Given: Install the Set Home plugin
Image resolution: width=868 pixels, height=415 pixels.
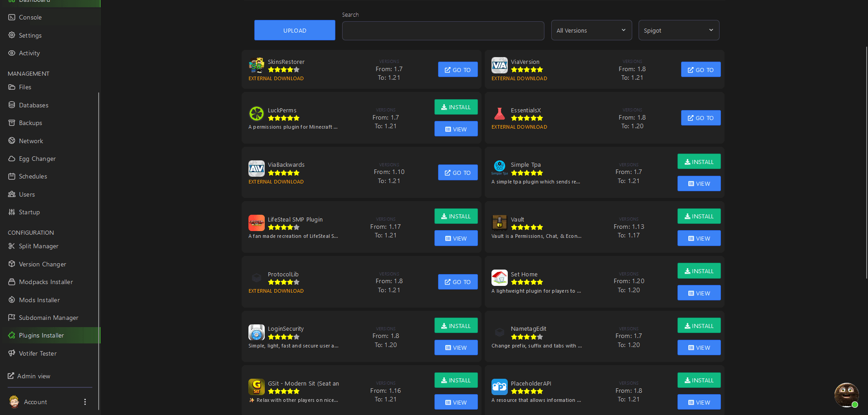Looking at the screenshot, I should click(x=699, y=271).
